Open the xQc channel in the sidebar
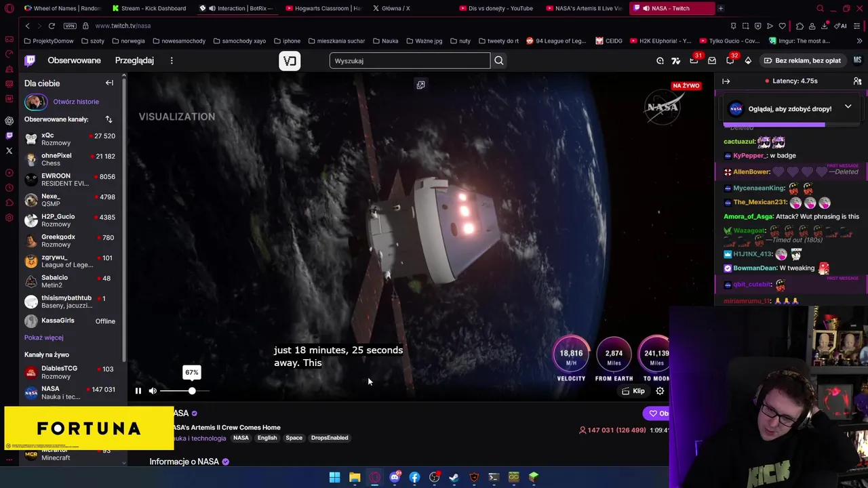Viewport: 868px width, 488px height. pos(71,139)
